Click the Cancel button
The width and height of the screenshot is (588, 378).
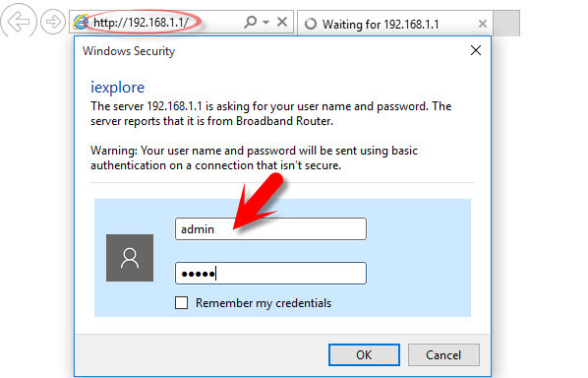[443, 354]
